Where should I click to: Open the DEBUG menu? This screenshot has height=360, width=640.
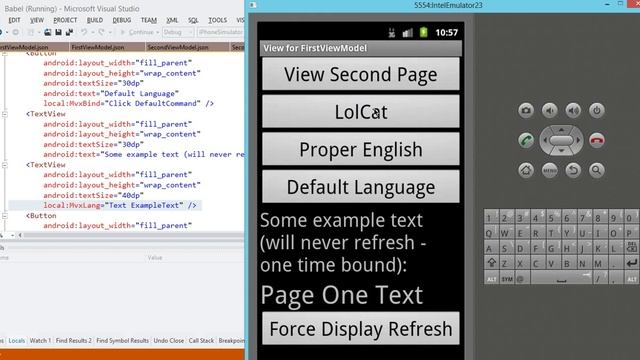[122, 20]
